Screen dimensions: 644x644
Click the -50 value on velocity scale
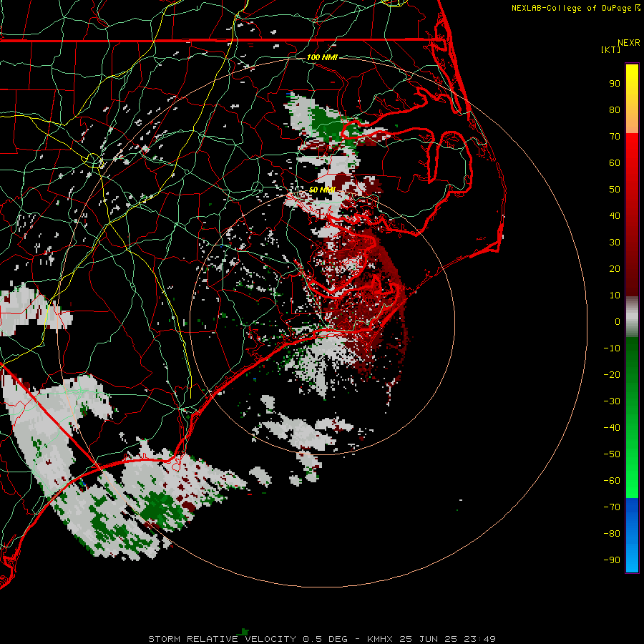pos(612,454)
